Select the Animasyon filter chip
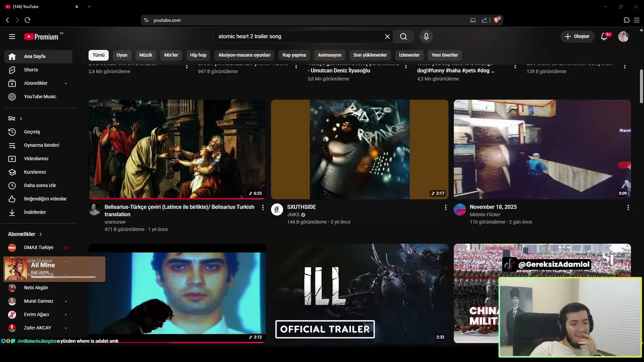 (330, 55)
